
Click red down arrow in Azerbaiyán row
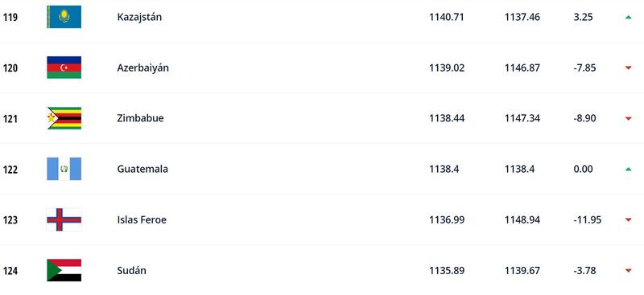click(628, 68)
